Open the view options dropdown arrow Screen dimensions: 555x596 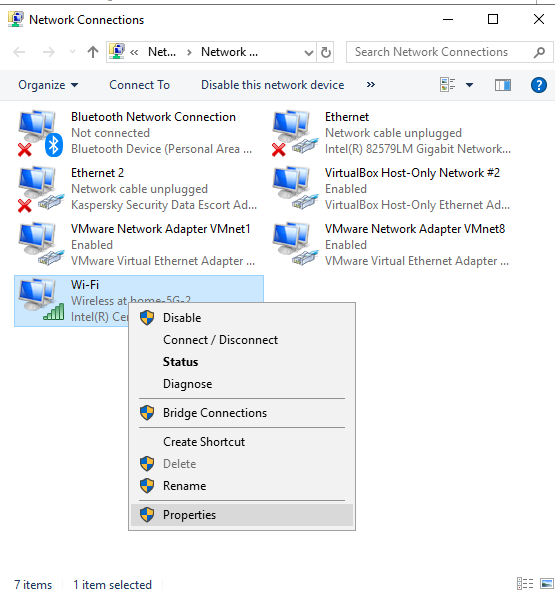point(469,85)
